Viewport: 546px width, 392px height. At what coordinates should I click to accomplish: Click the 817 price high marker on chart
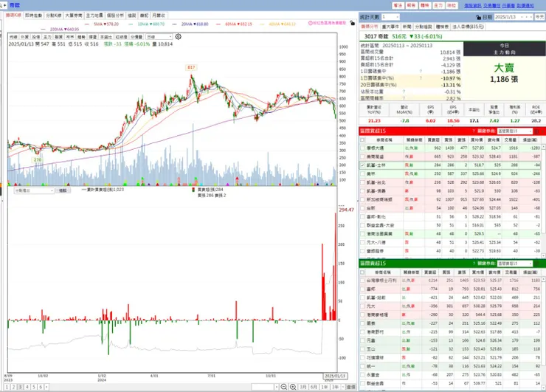click(191, 67)
